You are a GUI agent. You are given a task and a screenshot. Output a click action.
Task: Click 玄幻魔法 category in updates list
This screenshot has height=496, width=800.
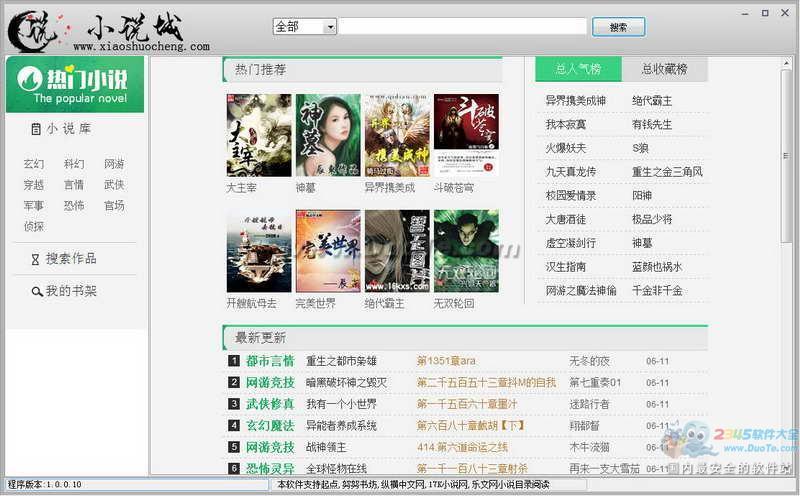coord(270,426)
